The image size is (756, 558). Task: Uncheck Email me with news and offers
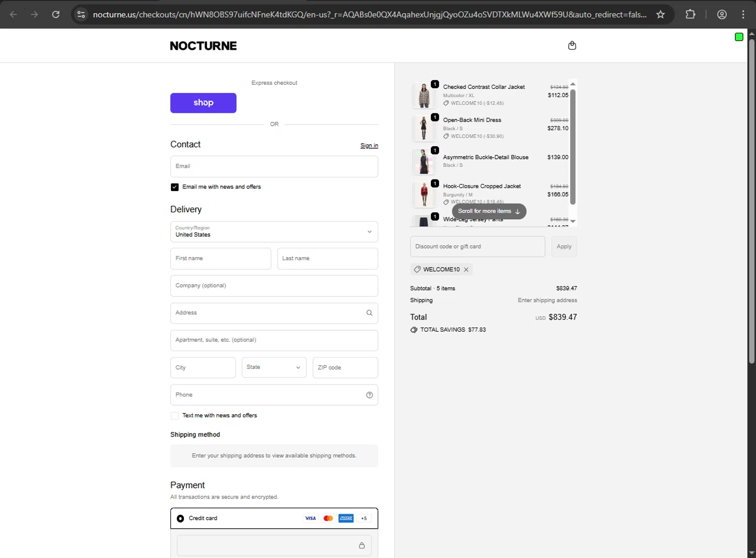[174, 187]
